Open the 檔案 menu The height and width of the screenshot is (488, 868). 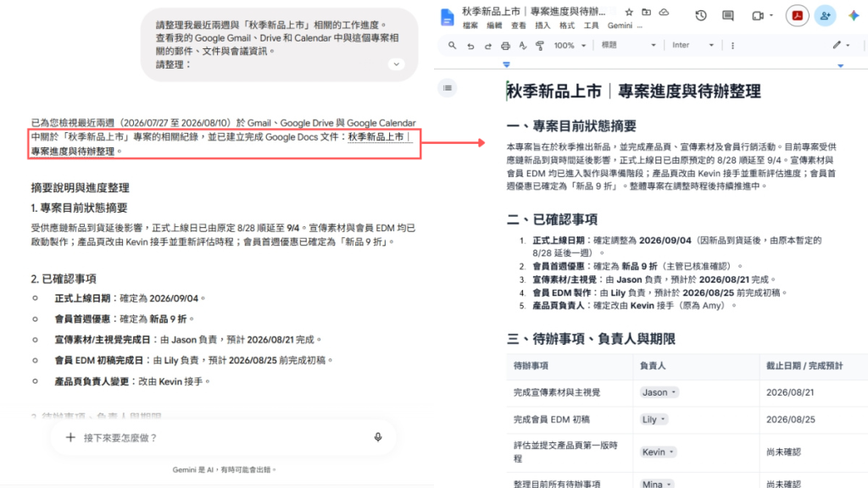470,25
